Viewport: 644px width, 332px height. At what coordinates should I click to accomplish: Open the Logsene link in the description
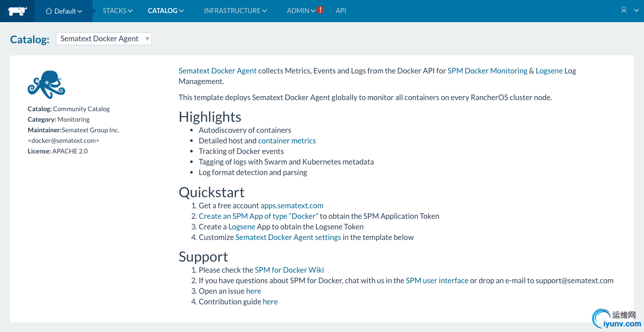(549, 71)
